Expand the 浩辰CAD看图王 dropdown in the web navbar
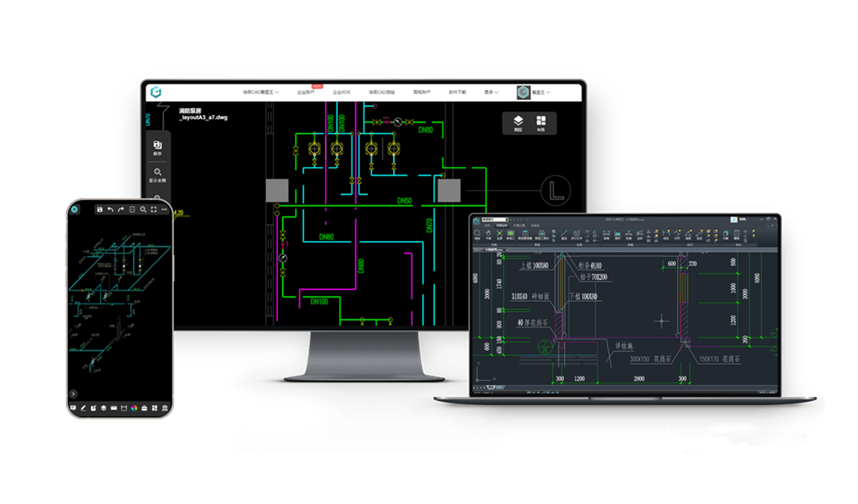Screen dimensions: 858x504 [261, 93]
